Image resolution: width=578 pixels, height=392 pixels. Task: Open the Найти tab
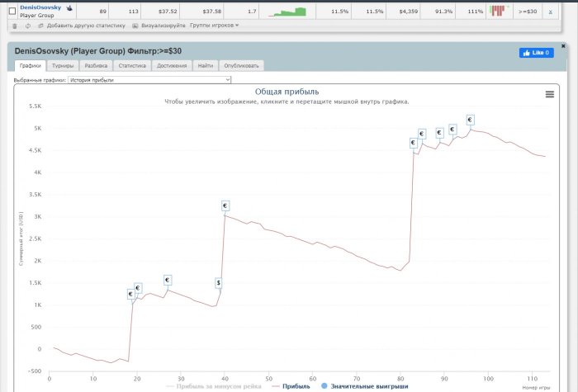coord(206,65)
